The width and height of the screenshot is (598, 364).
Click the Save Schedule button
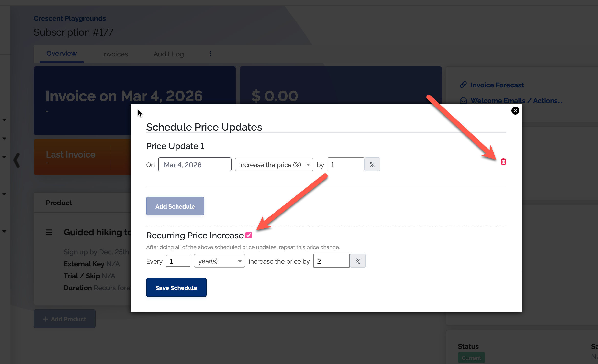[x=176, y=288]
